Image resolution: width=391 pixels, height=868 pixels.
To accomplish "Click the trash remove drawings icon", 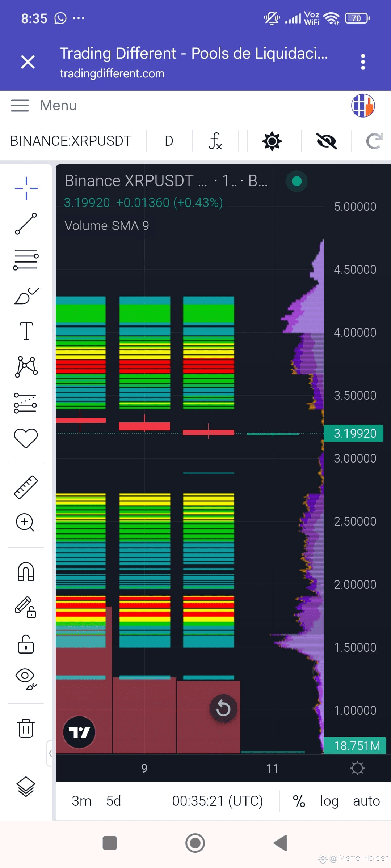I will pos(26,728).
